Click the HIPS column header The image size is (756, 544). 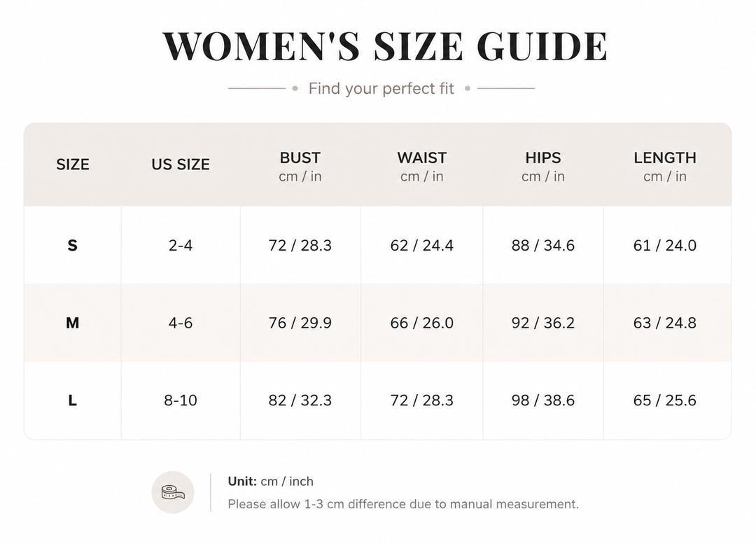pos(543,167)
